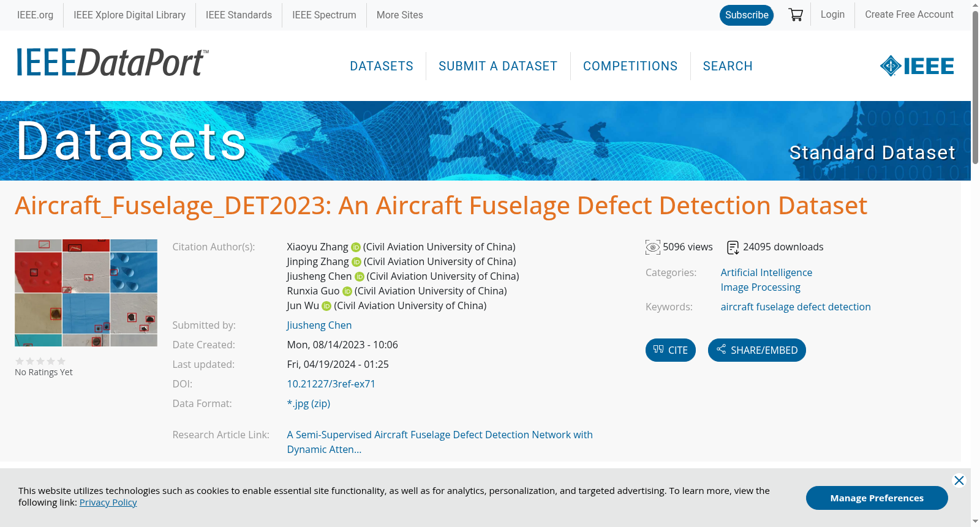Open IEEE Xplore Digital Library link

pos(129,15)
